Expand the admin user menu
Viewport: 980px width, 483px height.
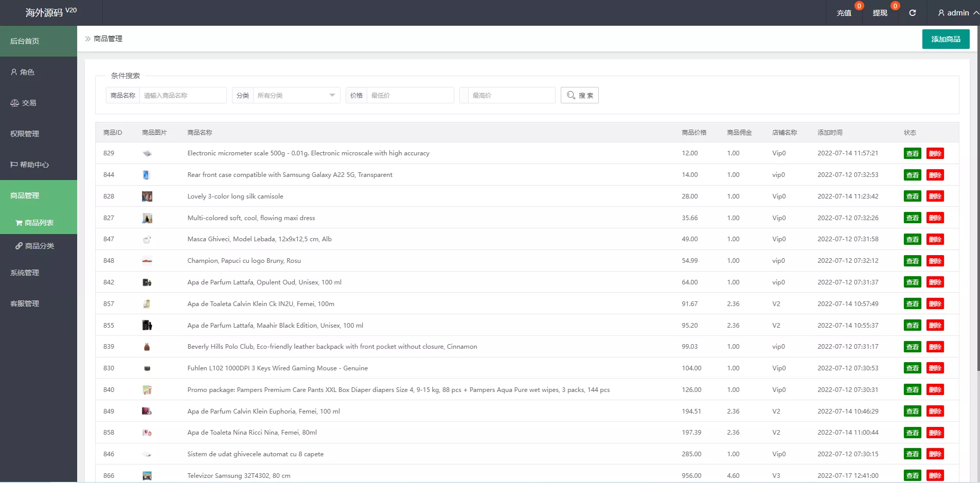click(957, 13)
